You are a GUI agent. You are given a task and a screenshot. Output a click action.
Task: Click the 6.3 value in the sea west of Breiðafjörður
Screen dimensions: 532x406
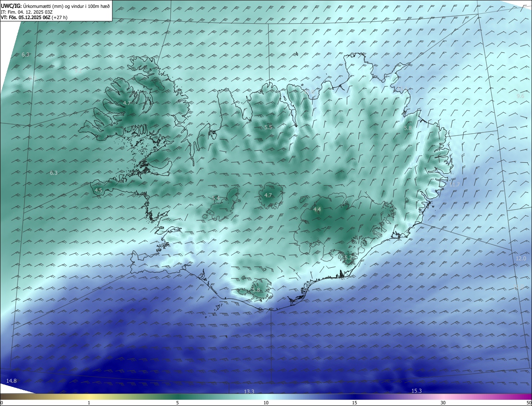(x=54, y=173)
